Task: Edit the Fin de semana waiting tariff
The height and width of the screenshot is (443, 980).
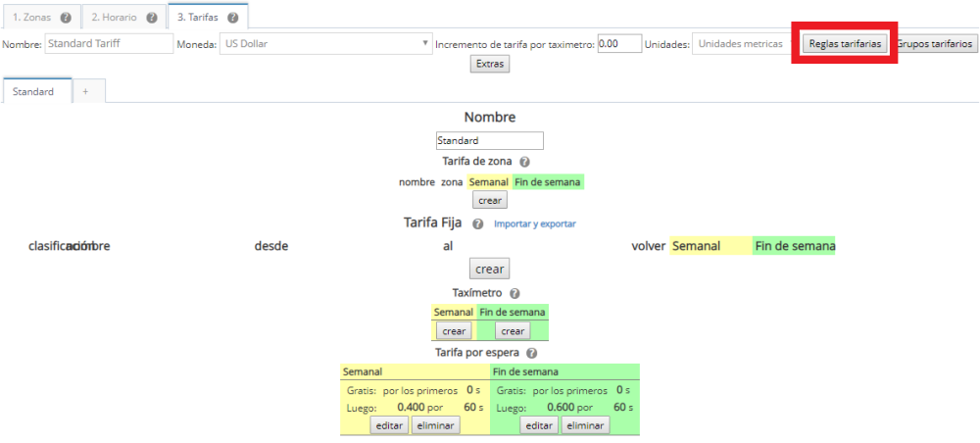Action: (x=540, y=425)
